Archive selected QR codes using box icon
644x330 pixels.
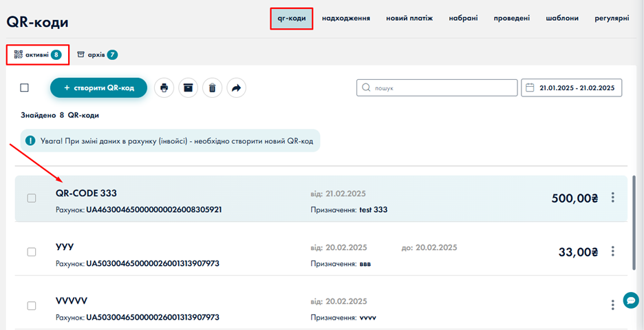188,87
